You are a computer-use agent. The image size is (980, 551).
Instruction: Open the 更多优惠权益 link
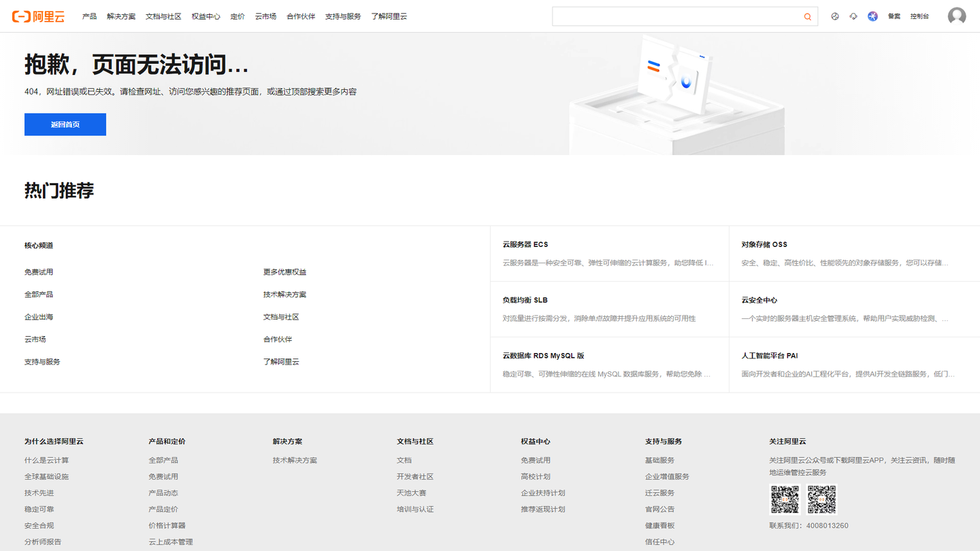(x=285, y=272)
